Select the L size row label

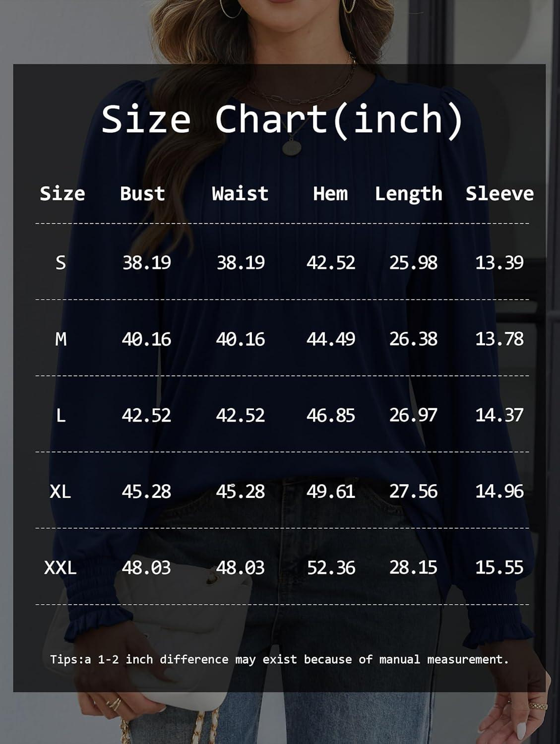[61, 415]
